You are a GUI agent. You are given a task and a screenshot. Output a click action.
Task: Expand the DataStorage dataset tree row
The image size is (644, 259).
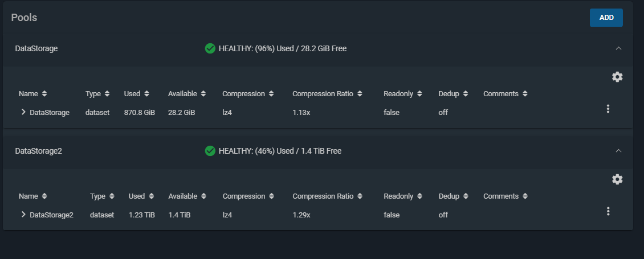[x=23, y=112]
